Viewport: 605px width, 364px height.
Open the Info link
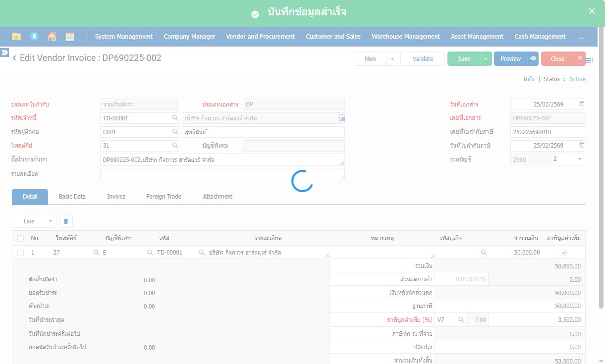tap(529, 79)
